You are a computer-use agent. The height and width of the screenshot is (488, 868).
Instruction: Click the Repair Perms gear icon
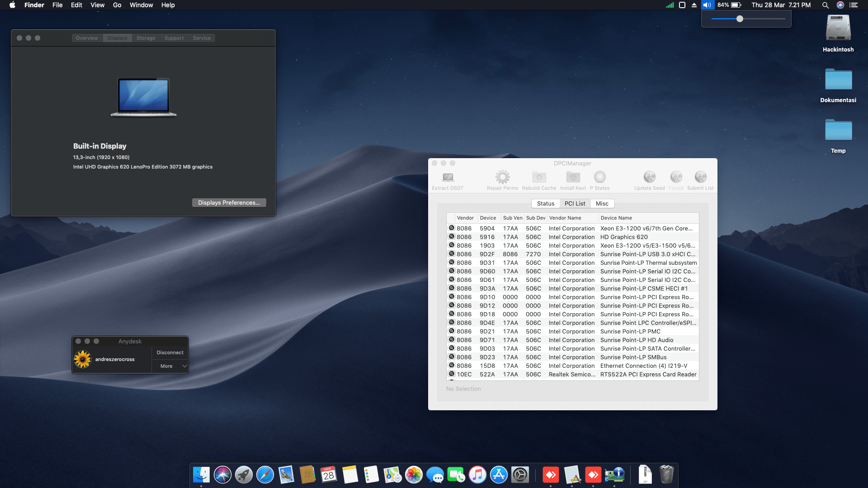(502, 177)
